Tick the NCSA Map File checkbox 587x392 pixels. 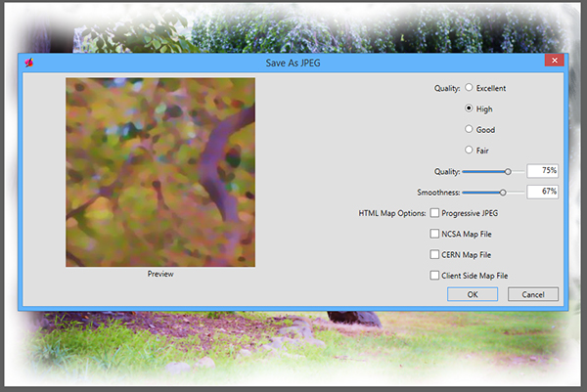click(x=434, y=234)
